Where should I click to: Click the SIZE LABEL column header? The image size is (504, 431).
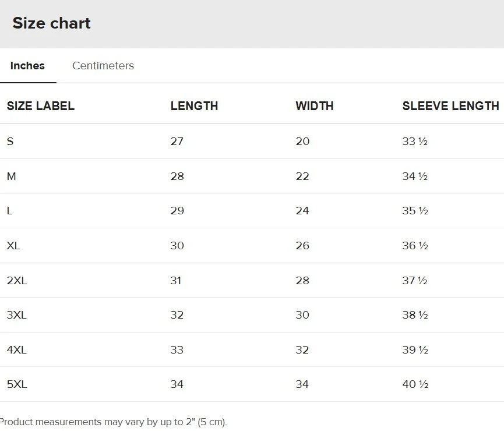(x=41, y=106)
